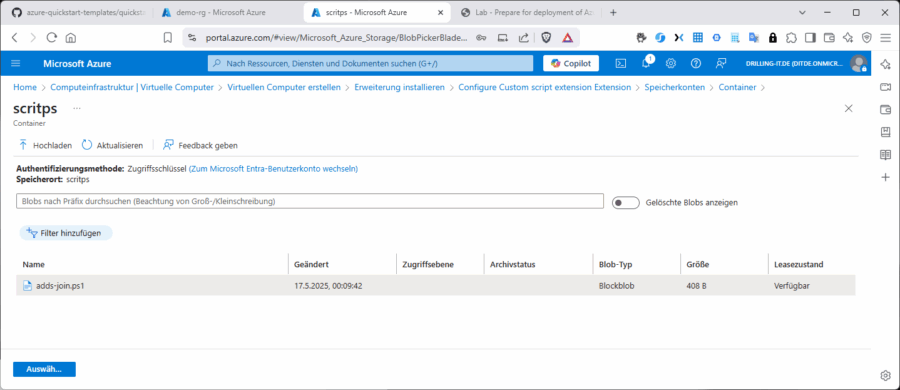Sort by the Größe column header

(697, 265)
